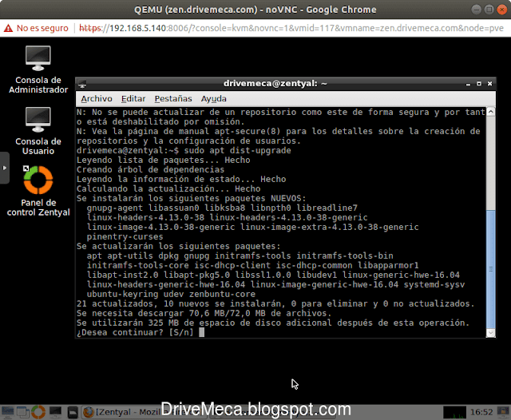This screenshot has width=511, height=420.
Task: Click the lock icon in system tray
Action: [502, 411]
